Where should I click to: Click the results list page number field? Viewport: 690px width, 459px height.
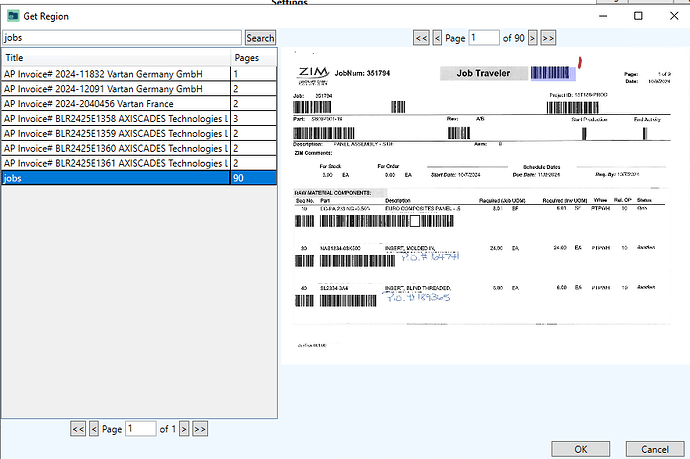[141, 429]
